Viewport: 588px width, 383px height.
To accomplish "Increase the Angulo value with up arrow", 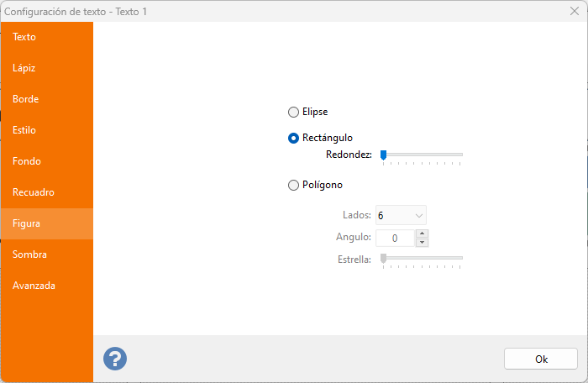I will pyautogui.click(x=423, y=233).
